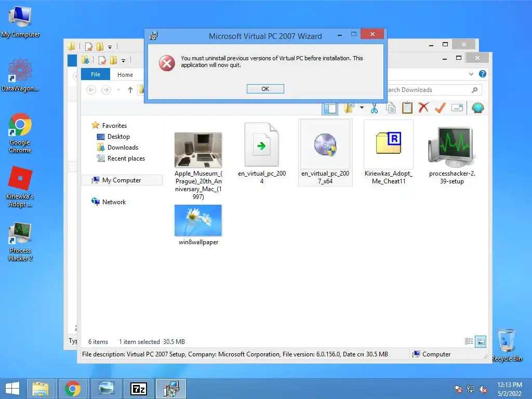Screen dimensions: 532x399
Task: Open the recent locations dropdown arrow
Action: 118,90
